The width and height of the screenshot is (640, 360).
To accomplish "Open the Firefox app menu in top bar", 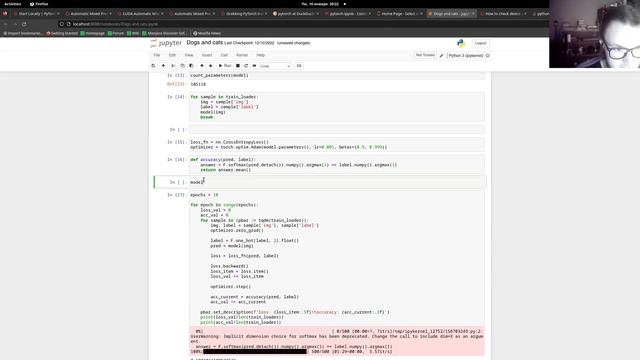I will click(39, 4).
